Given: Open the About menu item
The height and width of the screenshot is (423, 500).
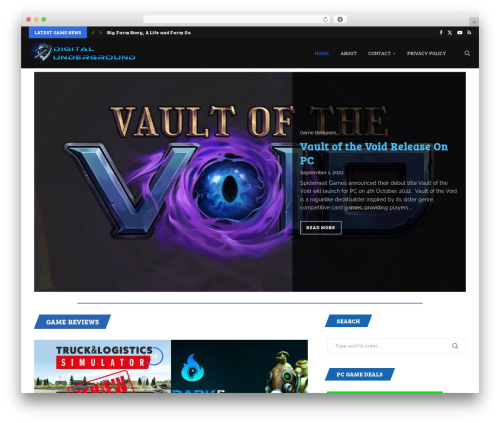Looking at the screenshot, I should 349,53.
